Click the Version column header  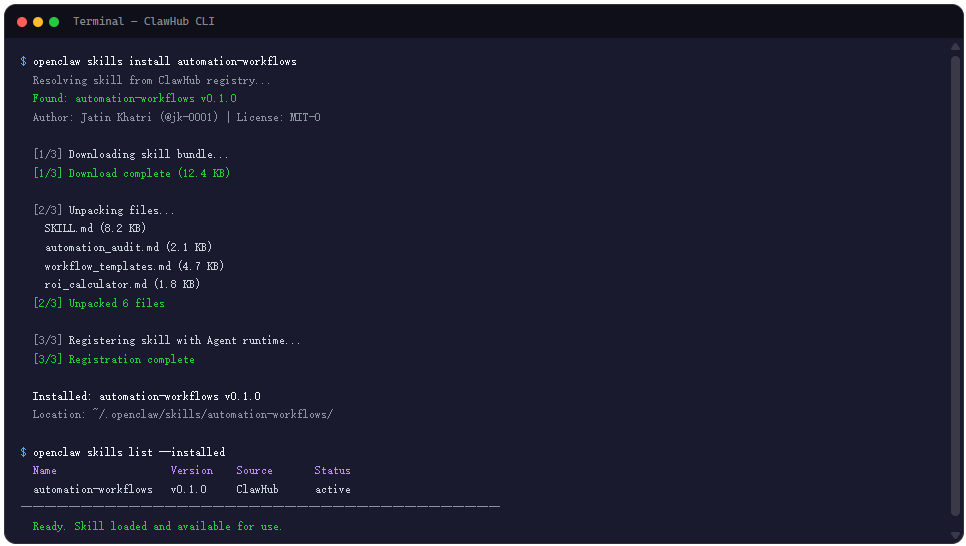(192, 471)
